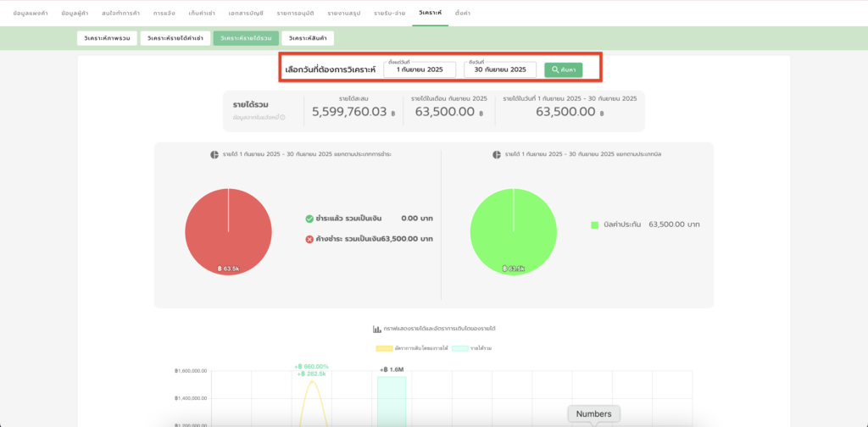The height and width of the screenshot is (427, 868).
Task: Click the เลือกวันที่ต้องการวิเคราะห์ label
Action: pyautogui.click(x=330, y=70)
